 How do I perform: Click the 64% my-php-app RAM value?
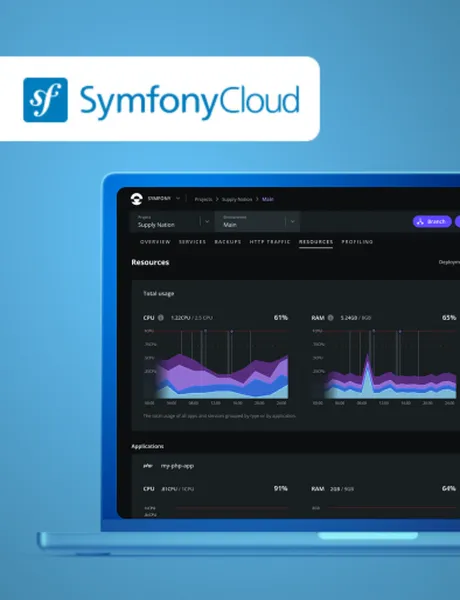[x=449, y=489]
